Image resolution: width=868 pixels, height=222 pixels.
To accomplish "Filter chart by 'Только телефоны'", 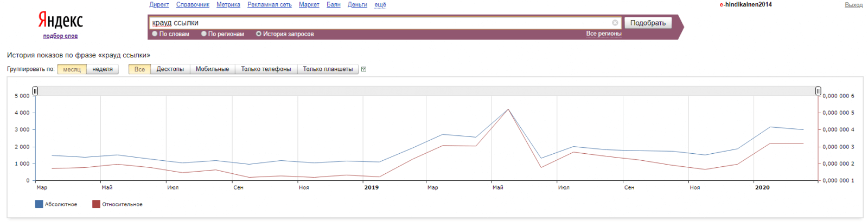I will pyautogui.click(x=266, y=69).
